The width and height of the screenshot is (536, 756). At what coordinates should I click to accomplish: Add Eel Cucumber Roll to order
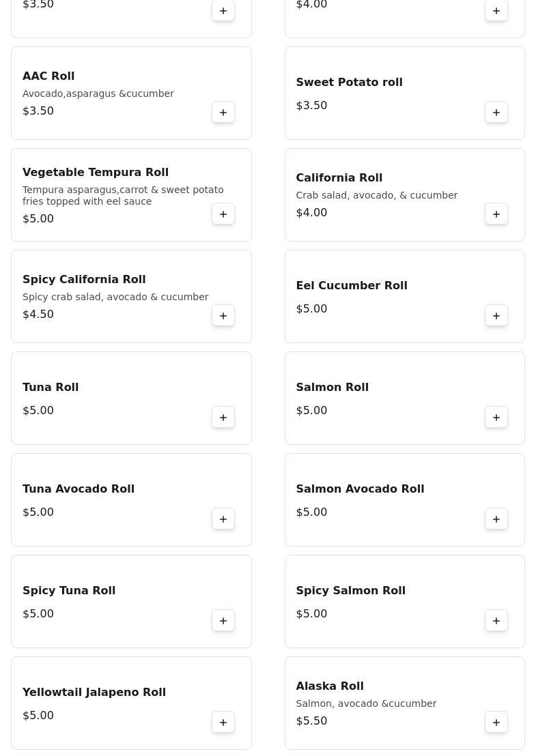pyautogui.click(x=496, y=315)
